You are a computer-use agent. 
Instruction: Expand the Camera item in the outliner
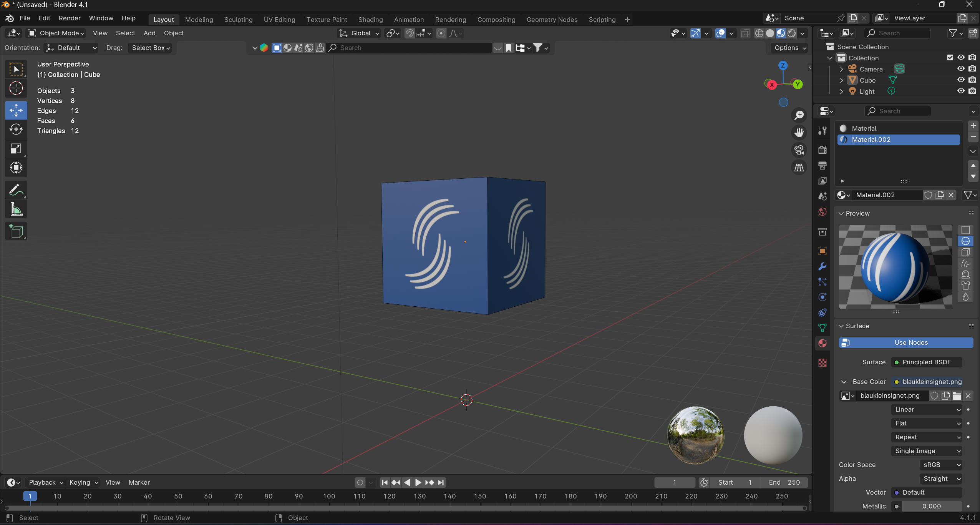pyautogui.click(x=841, y=69)
